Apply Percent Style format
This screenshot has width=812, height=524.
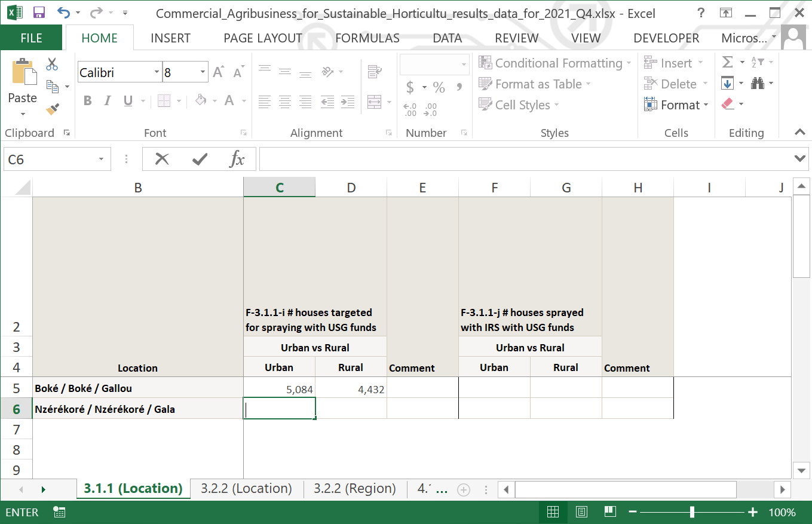click(439, 88)
